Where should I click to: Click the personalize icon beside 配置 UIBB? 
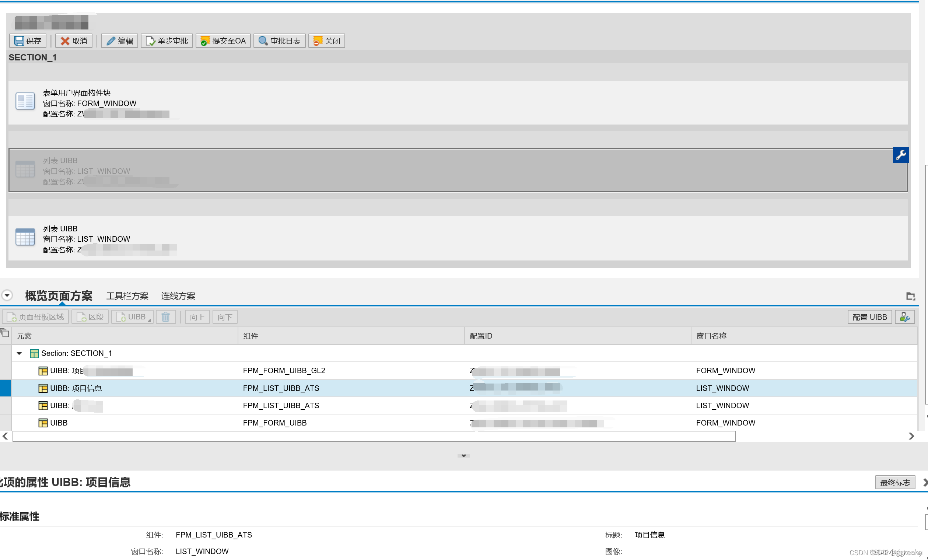point(904,317)
